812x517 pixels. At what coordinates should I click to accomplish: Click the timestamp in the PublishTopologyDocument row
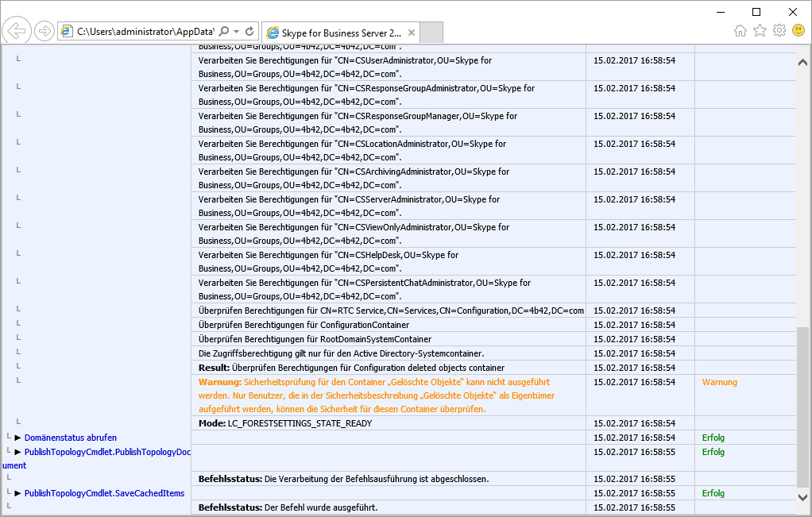click(x=634, y=453)
